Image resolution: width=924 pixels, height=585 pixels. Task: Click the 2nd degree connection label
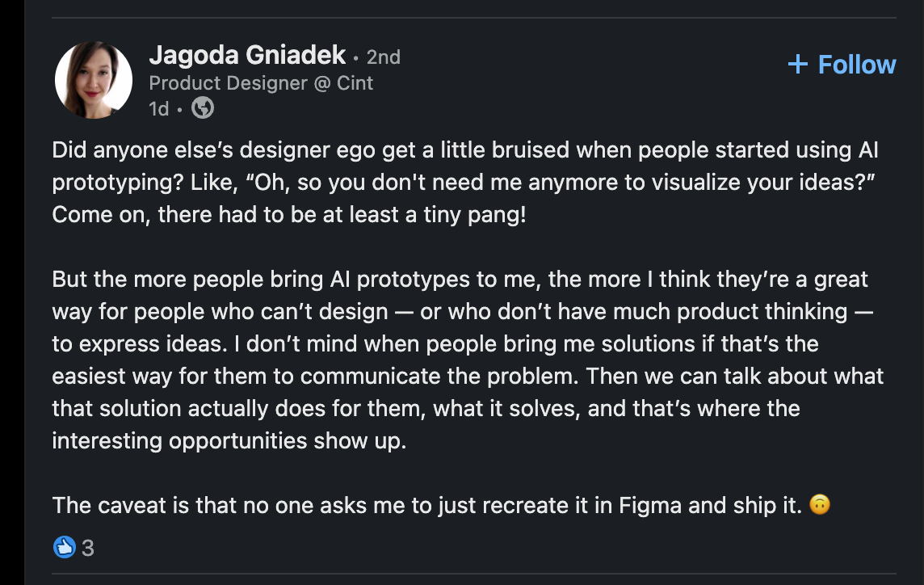pyautogui.click(x=384, y=57)
